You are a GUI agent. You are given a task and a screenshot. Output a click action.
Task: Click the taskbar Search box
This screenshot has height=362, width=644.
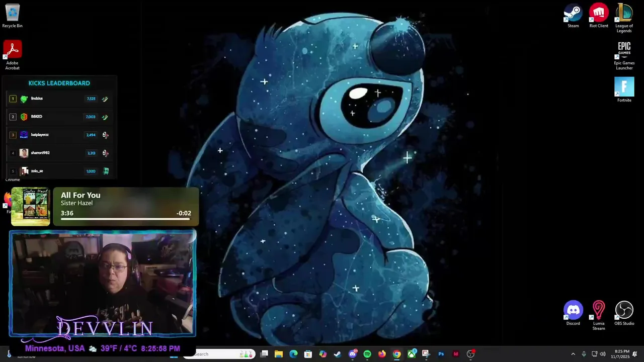tap(219, 354)
